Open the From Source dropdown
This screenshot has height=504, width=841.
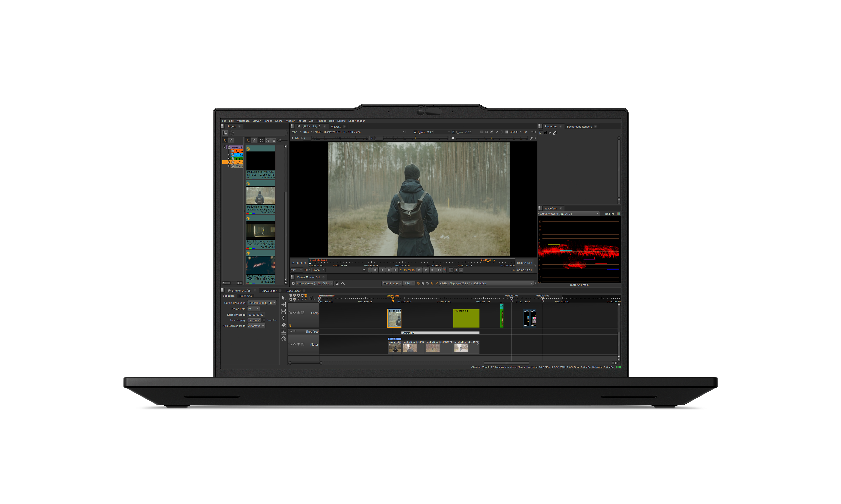(392, 283)
